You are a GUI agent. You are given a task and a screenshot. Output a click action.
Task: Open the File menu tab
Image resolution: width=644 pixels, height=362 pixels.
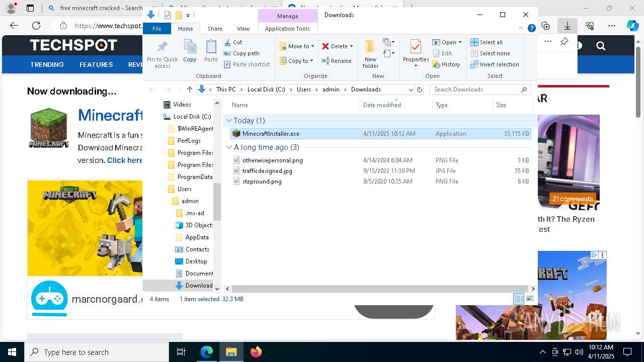[157, 29]
